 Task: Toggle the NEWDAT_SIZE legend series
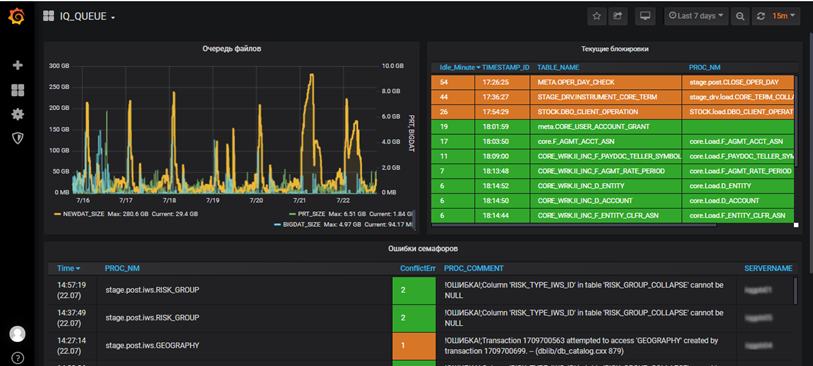(x=83, y=214)
